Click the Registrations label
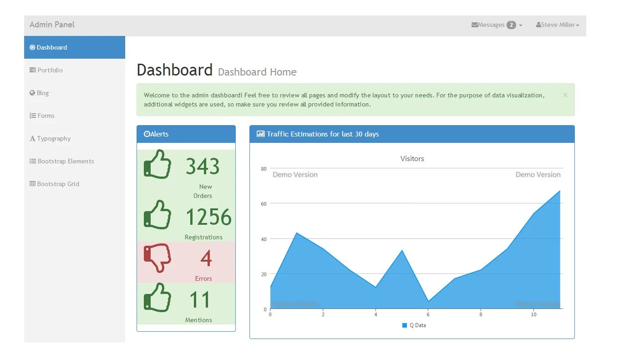Screen dimensions: 619x364 [203, 237]
